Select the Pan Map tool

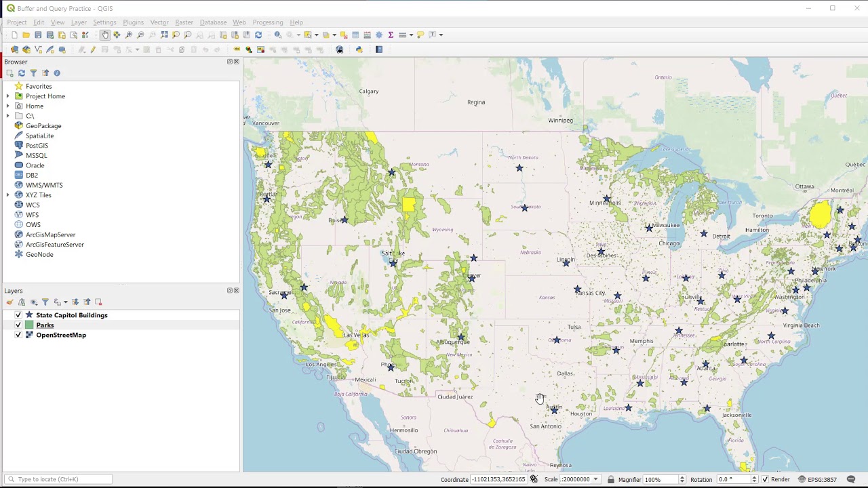(105, 35)
